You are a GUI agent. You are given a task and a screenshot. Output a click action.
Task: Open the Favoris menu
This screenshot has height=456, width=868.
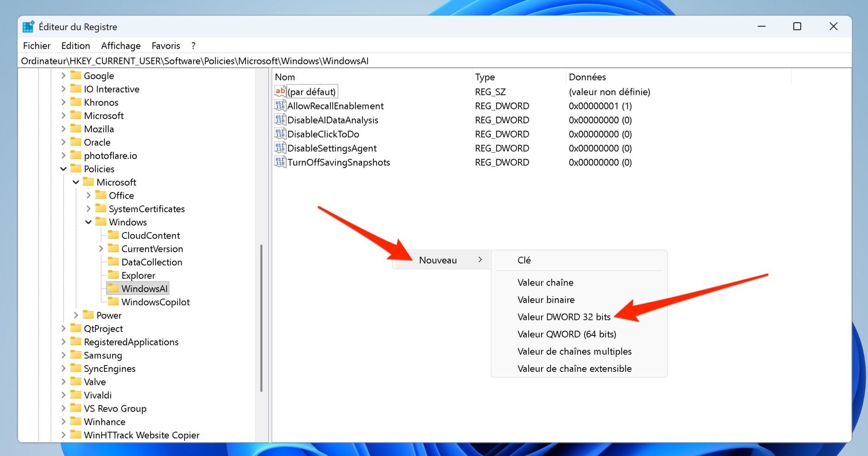(165, 46)
